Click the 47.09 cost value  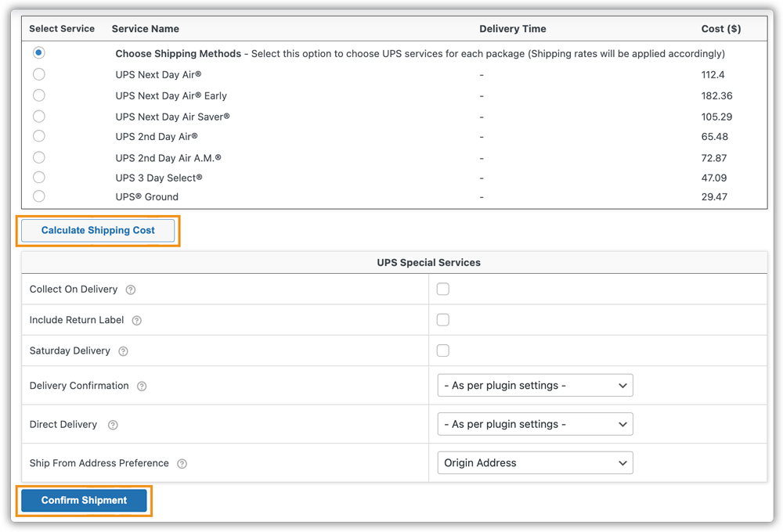tap(714, 178)
